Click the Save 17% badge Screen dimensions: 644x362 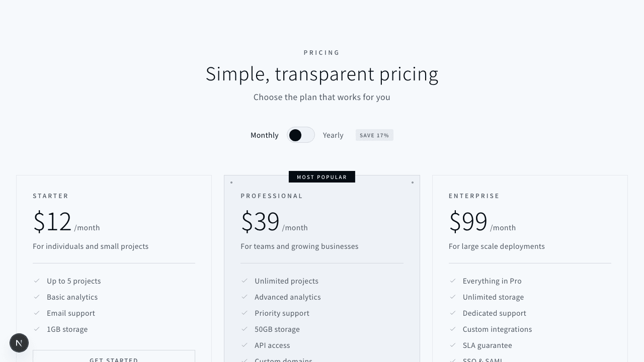tap(374, 135)
